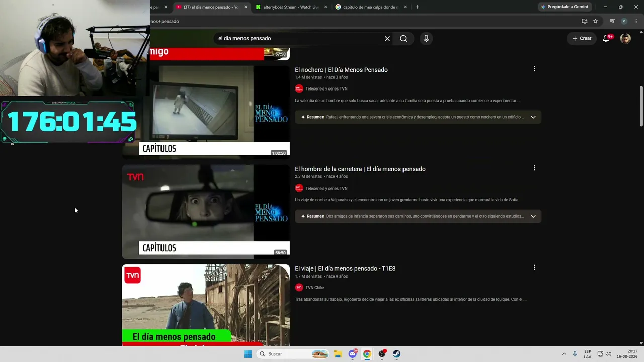Open options menu for El viaje video

coord(534,268)
